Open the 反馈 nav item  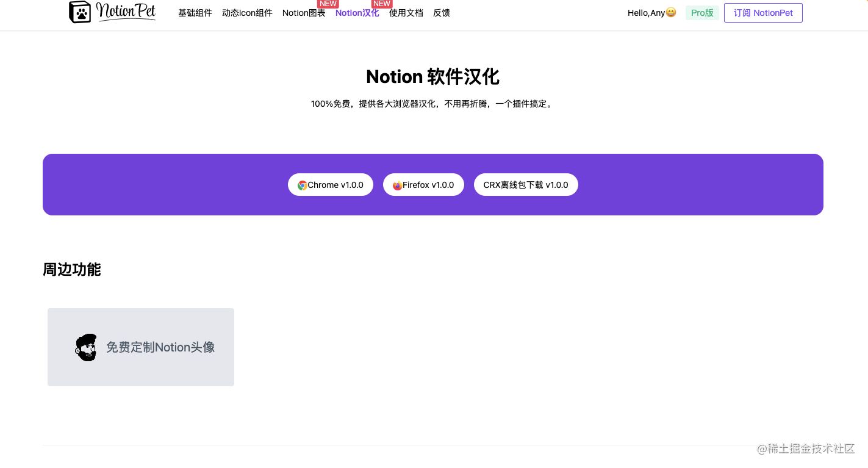click(x=442, y=13)
